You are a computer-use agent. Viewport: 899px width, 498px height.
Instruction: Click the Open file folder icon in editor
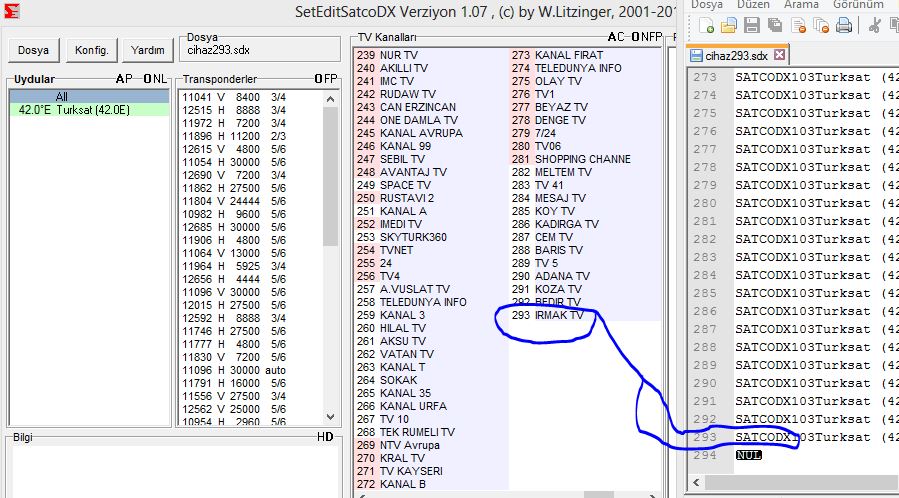[x=729, y=25]
